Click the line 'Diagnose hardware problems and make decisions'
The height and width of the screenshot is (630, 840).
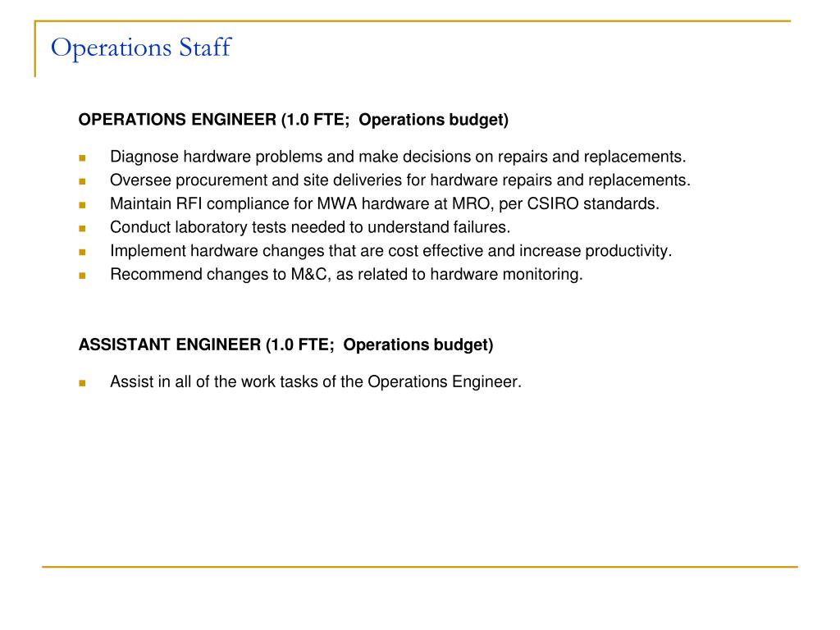(x=398, y=157)
